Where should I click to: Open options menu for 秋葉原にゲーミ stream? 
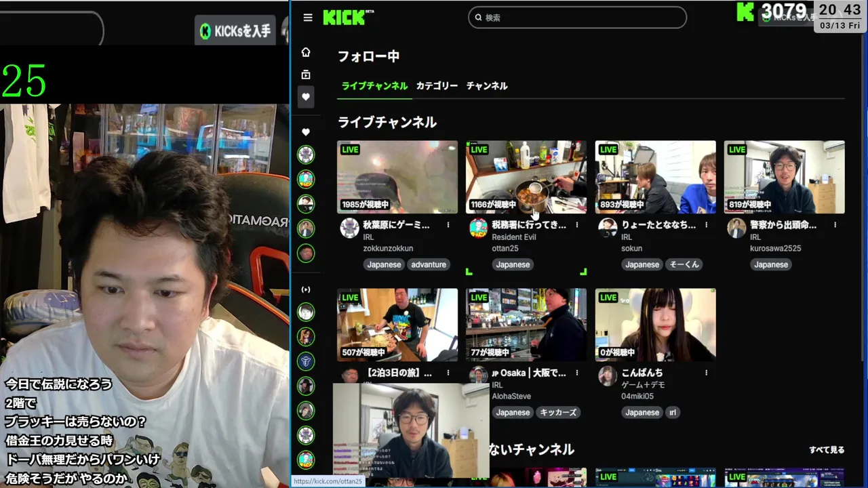coord(448,225)
